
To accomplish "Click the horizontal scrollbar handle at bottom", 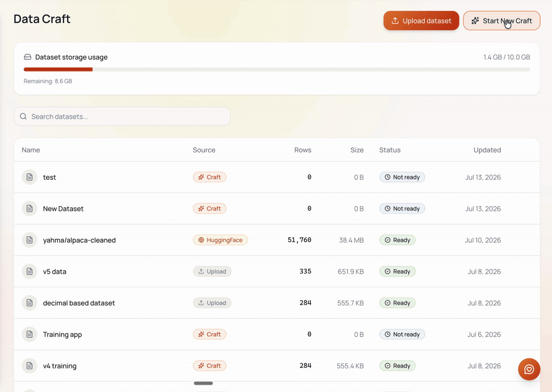I will (203, 383).
